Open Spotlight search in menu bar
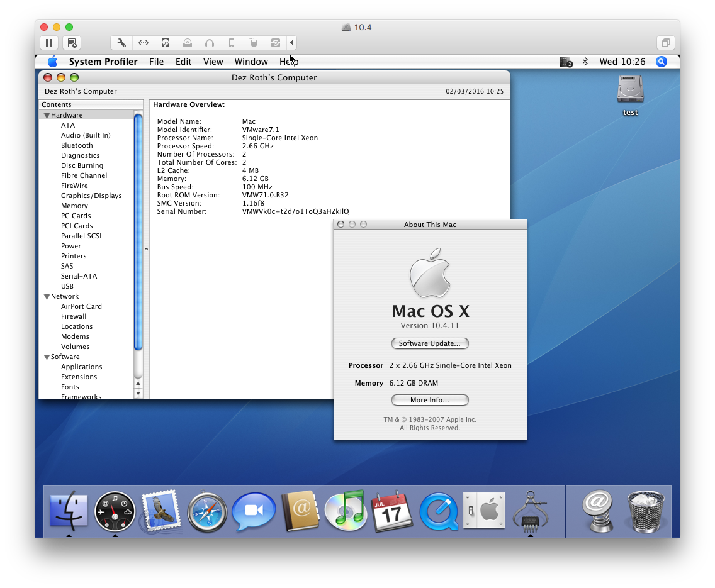Image resolution: width=715 pixels, height=588 pixels. click(x=661, y=62)
